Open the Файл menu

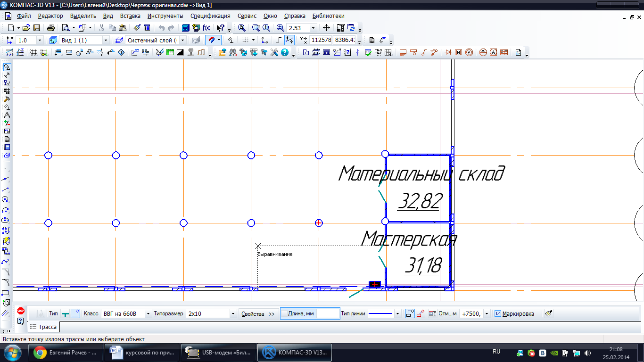coord(24,16)
